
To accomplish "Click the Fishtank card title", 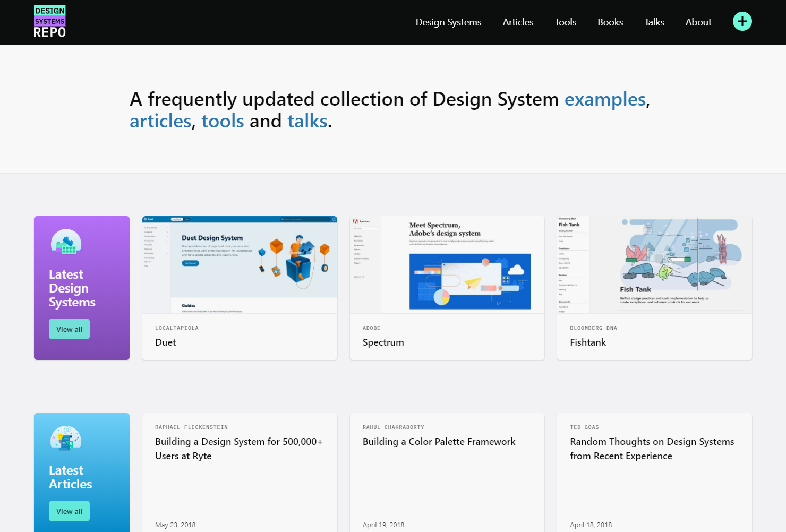I will [588, 342].
